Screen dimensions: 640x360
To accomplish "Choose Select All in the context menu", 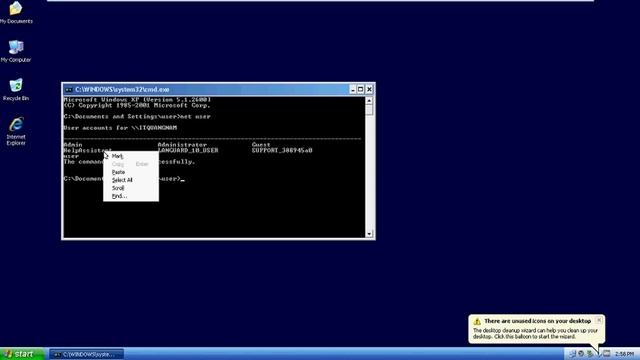I will click(131, 180).
